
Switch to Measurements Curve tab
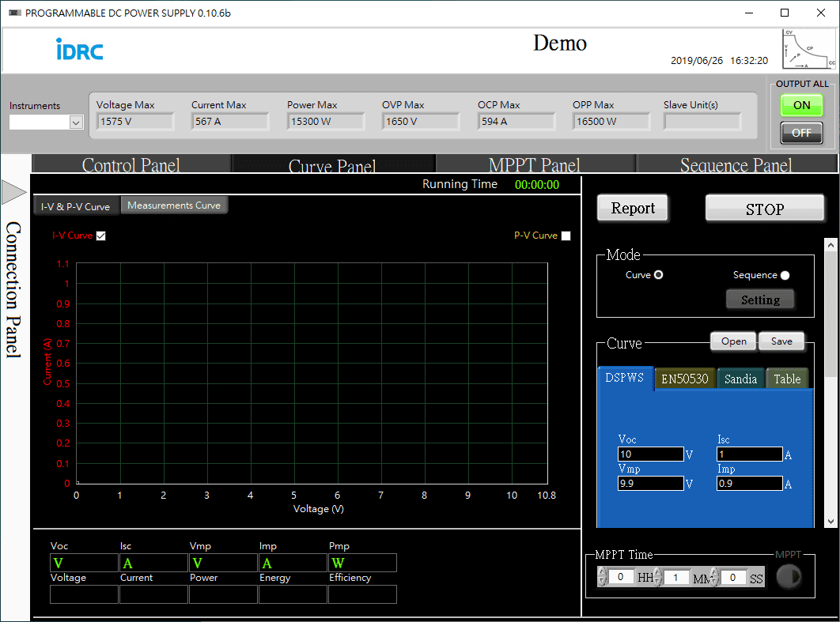tap(174, 205)
